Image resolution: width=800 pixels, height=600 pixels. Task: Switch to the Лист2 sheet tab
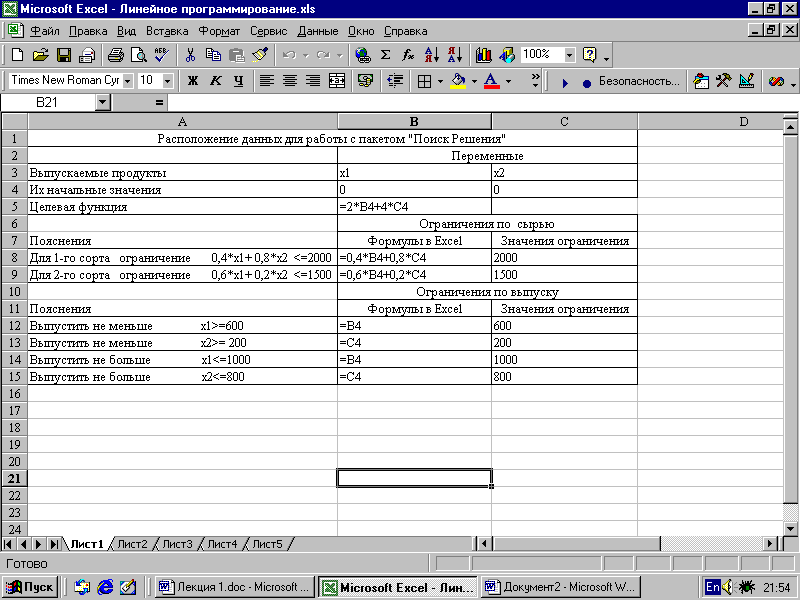[132, 544]
